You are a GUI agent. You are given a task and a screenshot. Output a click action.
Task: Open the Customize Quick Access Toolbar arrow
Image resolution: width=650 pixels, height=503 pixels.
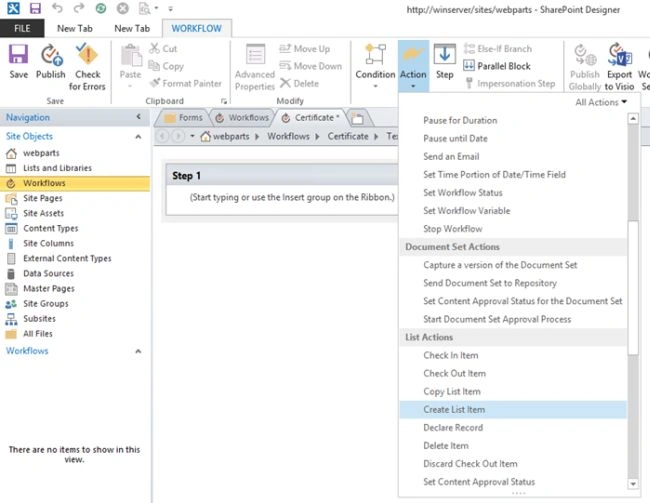point(170,8)
